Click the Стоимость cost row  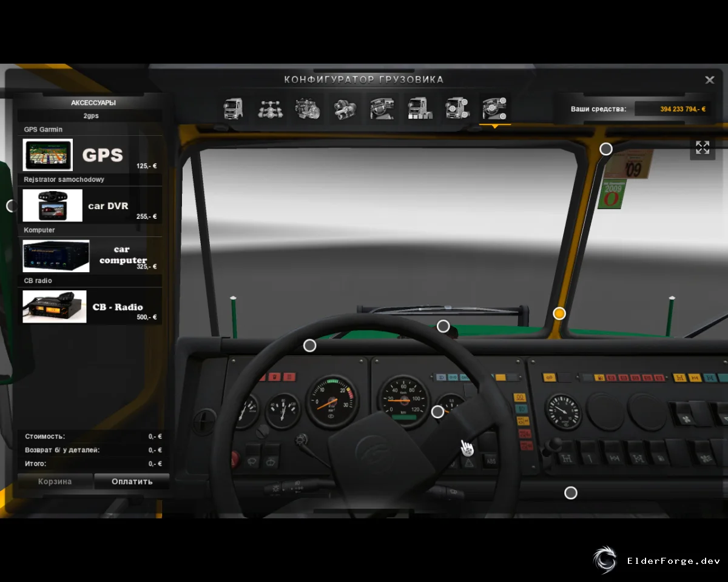pos(93,436)
